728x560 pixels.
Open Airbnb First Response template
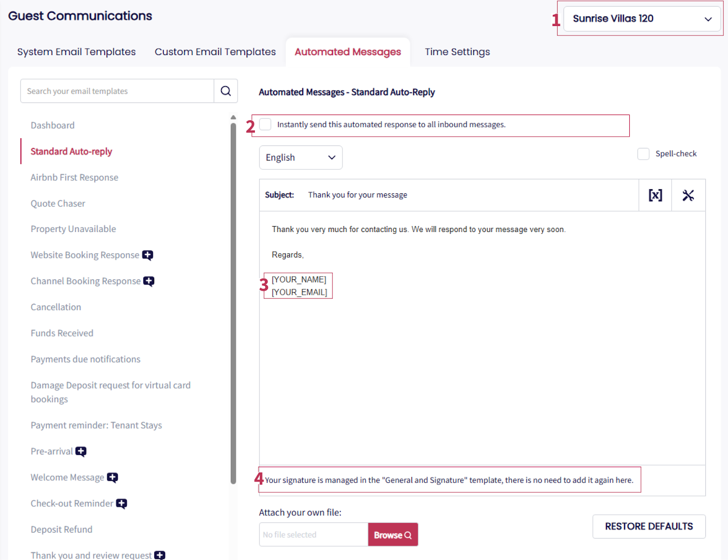pos(75,177)
